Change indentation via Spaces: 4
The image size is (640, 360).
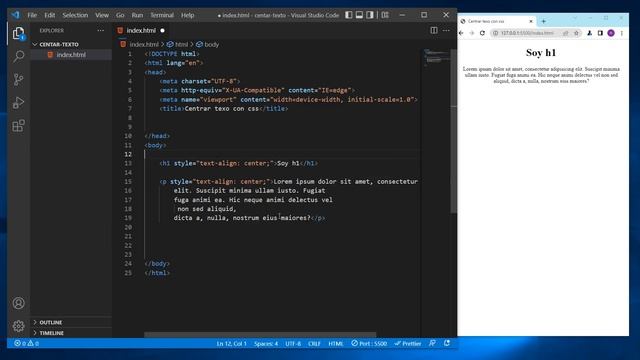(266, 344)
